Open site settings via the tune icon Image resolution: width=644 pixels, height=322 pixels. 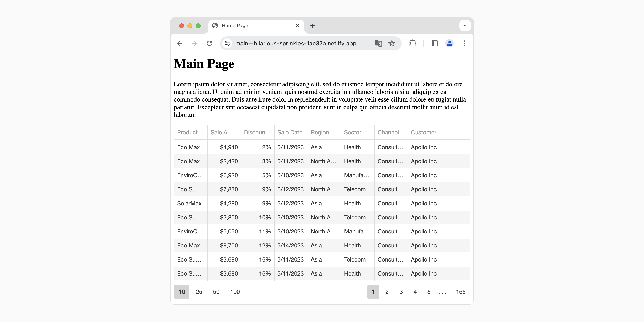227,43
